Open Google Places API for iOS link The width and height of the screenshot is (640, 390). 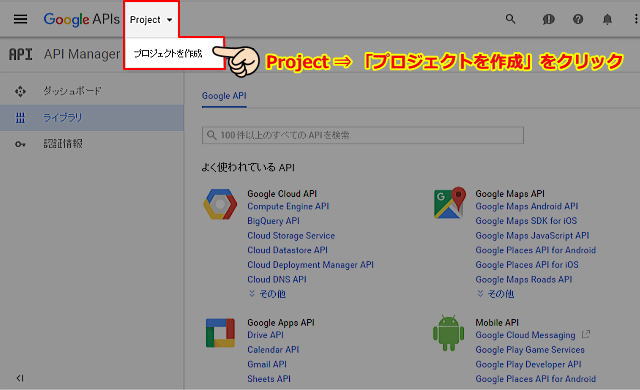[x=527, y=265]
